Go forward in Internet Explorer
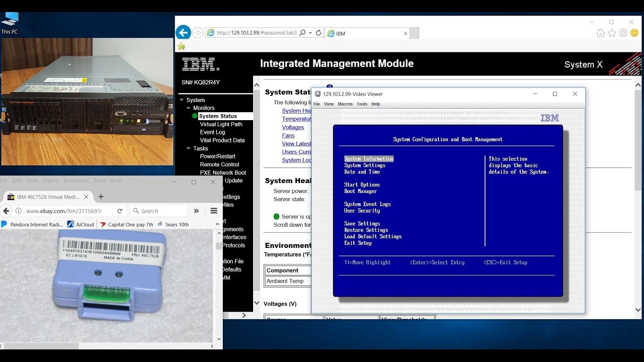644x362 pixels. point(198,33)
